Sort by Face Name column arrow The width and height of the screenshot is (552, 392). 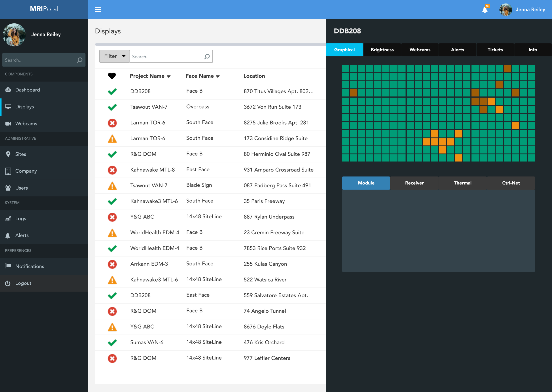218,76
